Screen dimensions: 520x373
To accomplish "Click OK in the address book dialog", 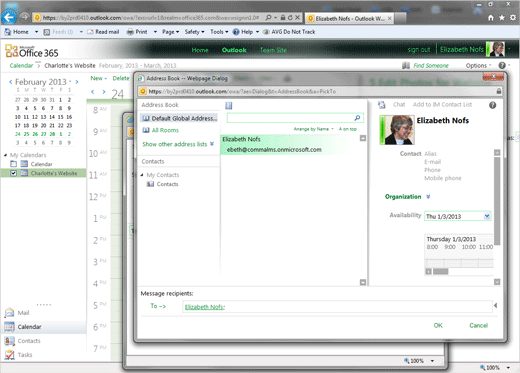I will point(438,325).
